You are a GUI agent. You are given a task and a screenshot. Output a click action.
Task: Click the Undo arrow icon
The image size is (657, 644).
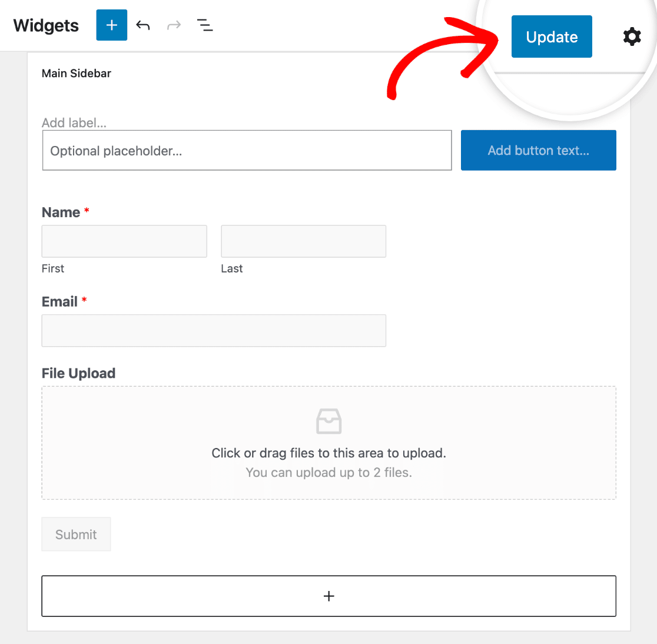coord(143,25)
